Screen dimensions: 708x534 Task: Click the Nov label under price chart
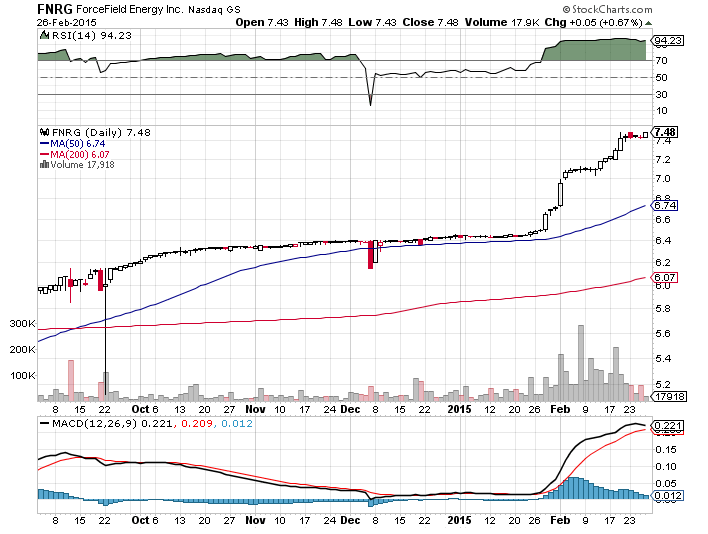255,409
